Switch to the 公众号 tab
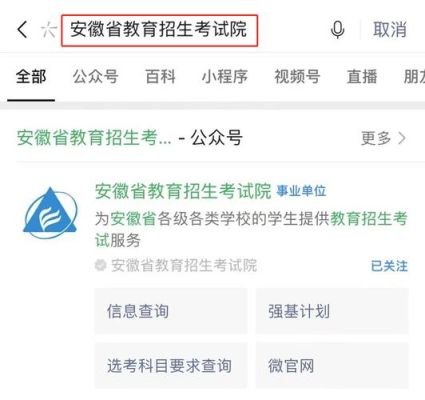This screenshot has height=400, width=425. pyautogui.click(x=96, y=77)
